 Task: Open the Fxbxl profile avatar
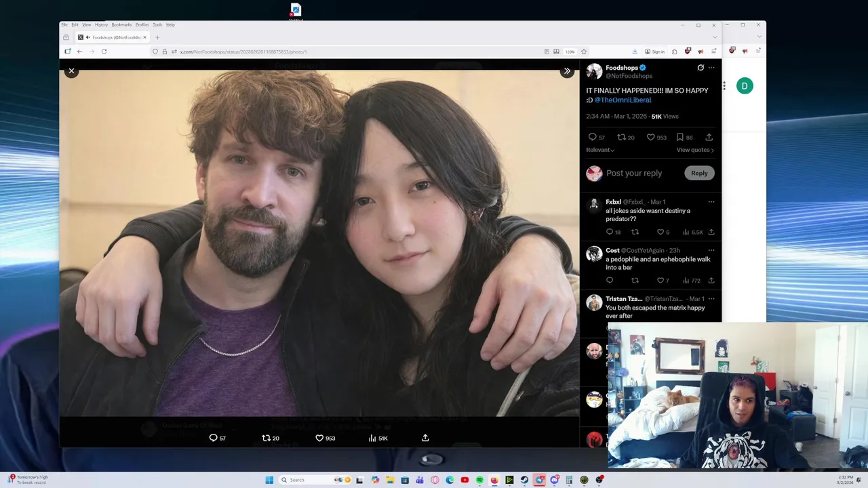tap(594, 205)
